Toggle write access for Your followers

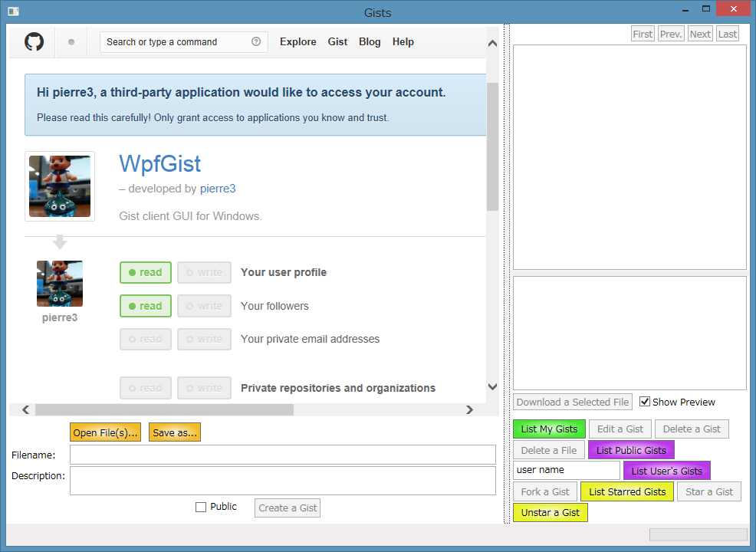pyautogui.click(x=205, y=306)
